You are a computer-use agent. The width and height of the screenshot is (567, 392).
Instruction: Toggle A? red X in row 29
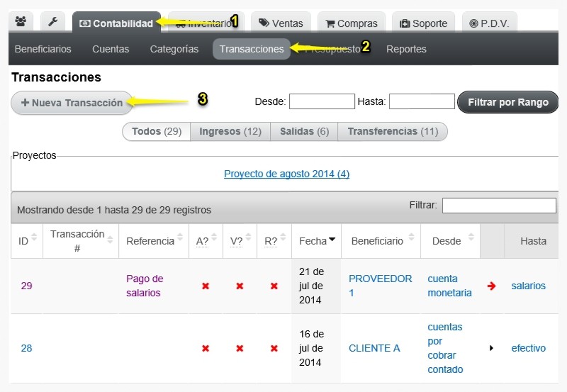206,286
